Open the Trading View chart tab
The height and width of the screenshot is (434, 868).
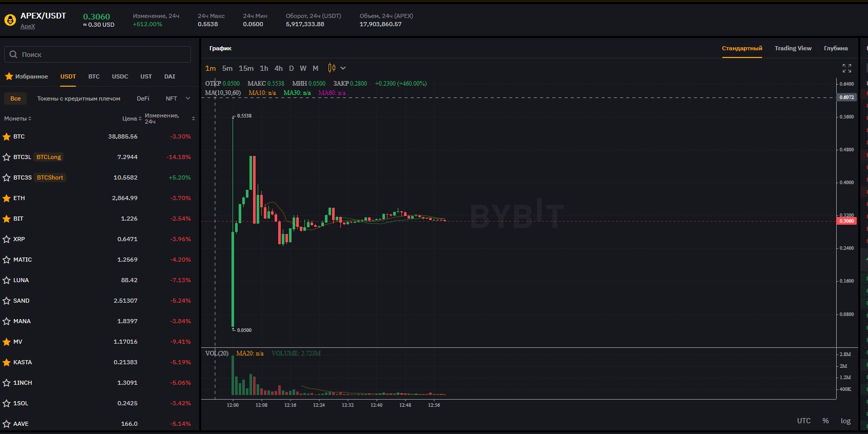(793, 48)
